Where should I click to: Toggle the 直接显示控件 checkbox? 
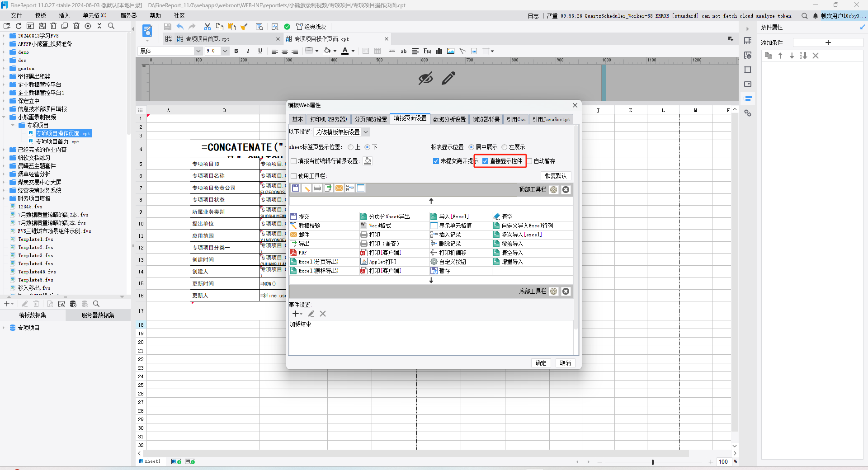pos(485,161)
